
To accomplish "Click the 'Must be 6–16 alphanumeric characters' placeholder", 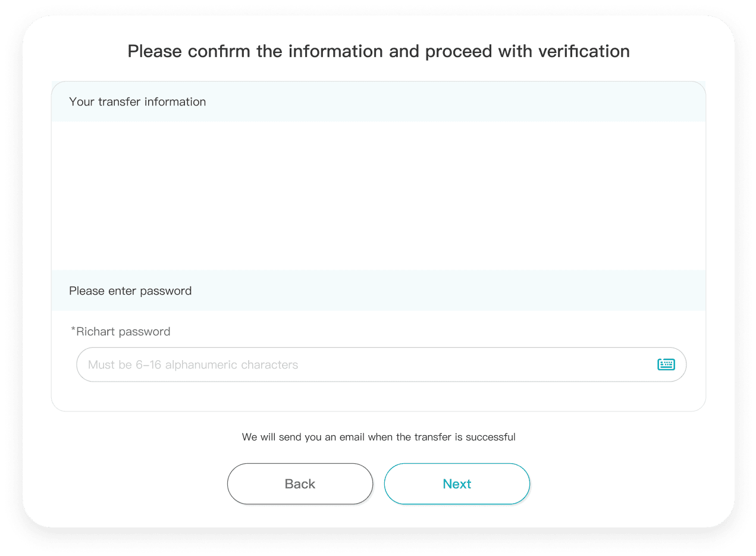I will 193,365.
